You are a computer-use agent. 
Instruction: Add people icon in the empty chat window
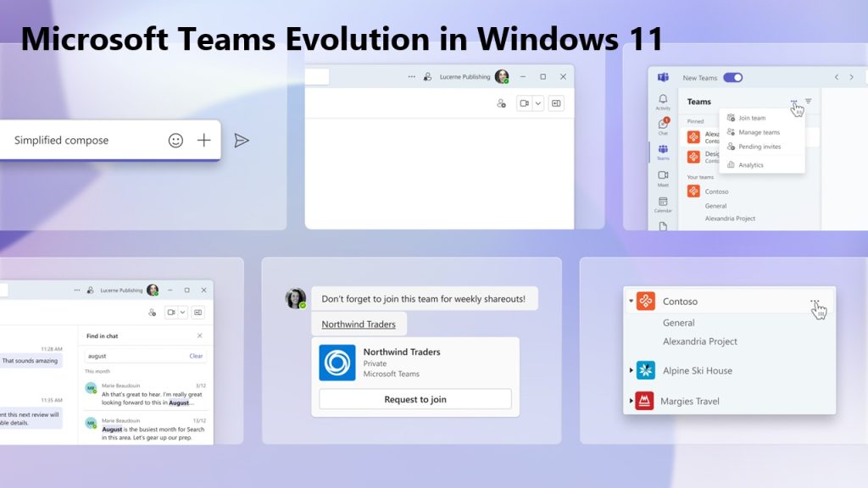(x=501, y=103)
